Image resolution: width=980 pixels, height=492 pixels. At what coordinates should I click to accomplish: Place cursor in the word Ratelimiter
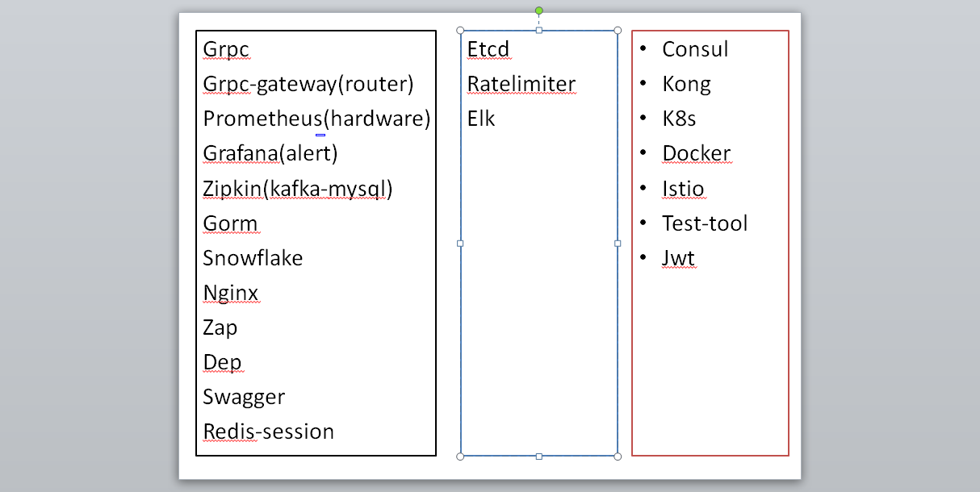click(521, 84)
